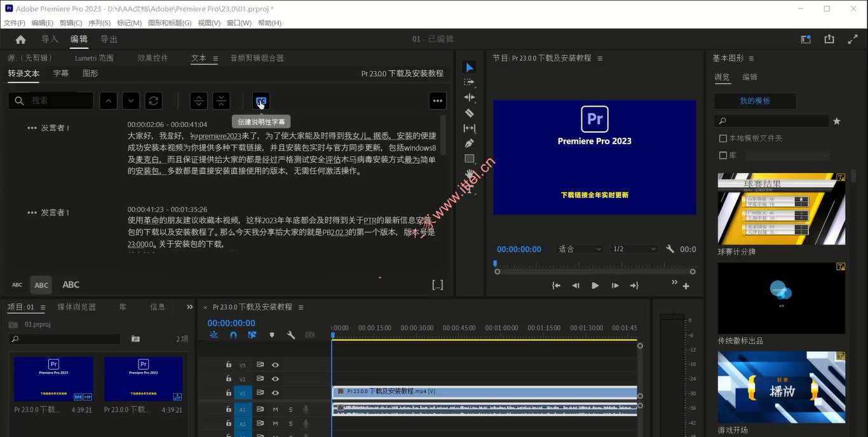The width and height of the screenshot is (868, 437).
Task: Click the Program monitor blue playhead
Action: (x=495, y=264)
